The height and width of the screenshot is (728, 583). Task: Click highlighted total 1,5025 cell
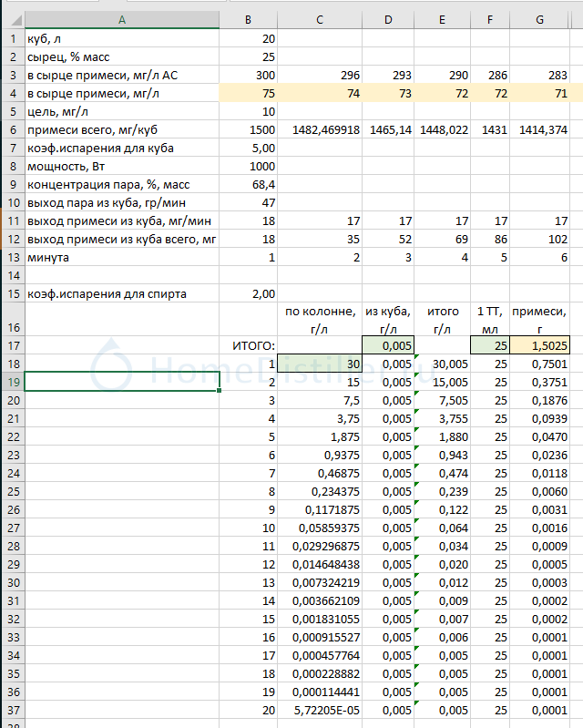[x=539, y=345]
